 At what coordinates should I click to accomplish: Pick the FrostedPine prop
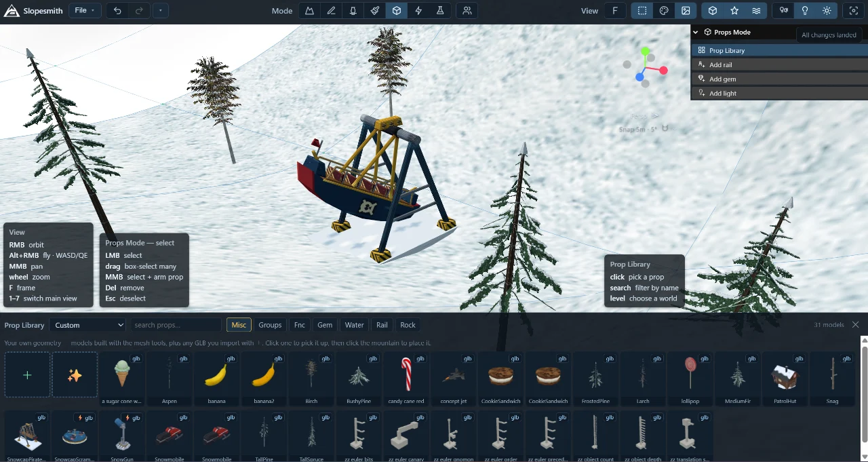click(595, 378)
